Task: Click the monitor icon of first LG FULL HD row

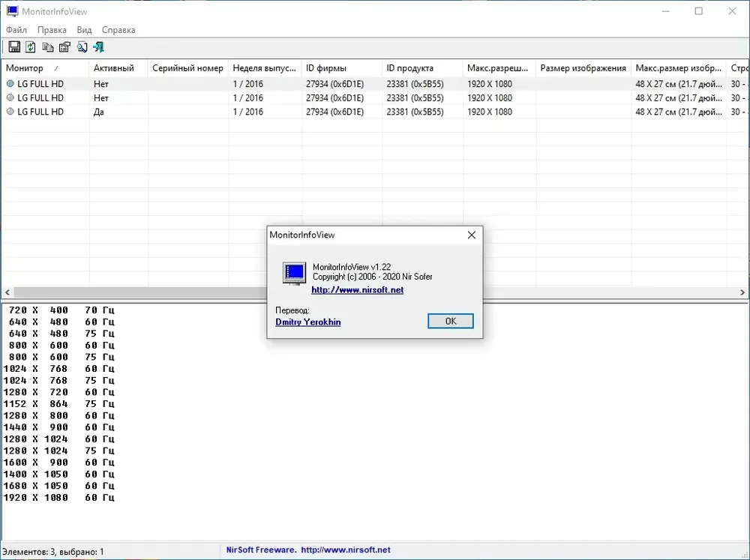Action: click(10, 84)
